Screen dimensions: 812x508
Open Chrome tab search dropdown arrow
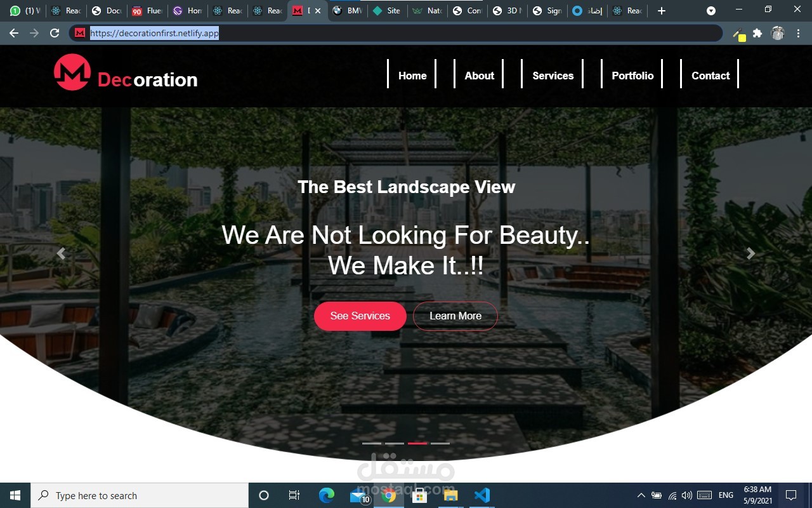(x=711, y=11)
